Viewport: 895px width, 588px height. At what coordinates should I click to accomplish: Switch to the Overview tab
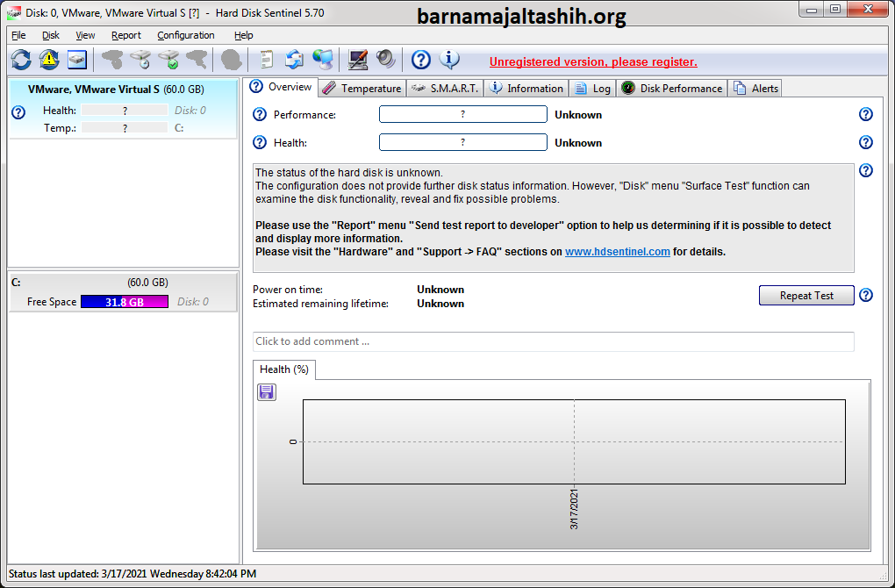coord(282,87)
